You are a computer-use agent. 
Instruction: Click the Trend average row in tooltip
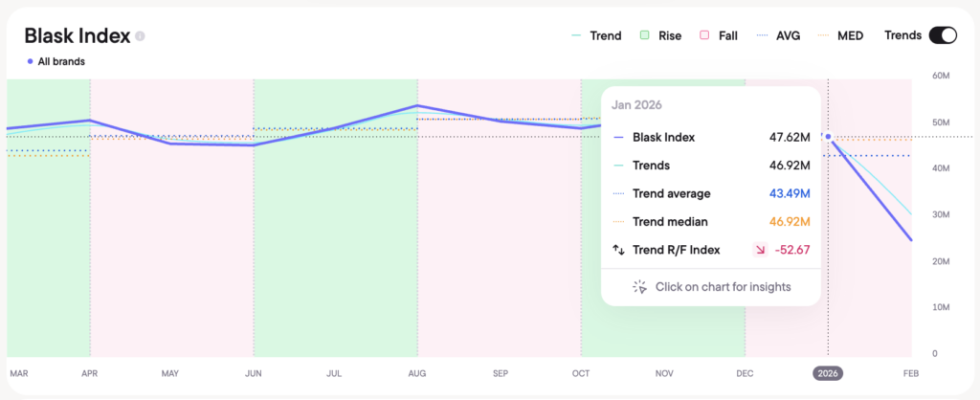tap(710, 193)
